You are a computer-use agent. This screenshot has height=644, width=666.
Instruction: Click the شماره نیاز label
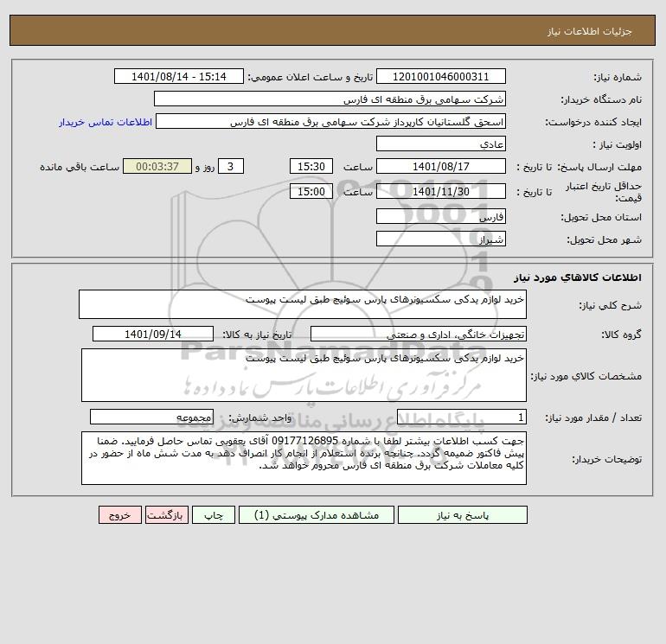(x=618, y=77)
